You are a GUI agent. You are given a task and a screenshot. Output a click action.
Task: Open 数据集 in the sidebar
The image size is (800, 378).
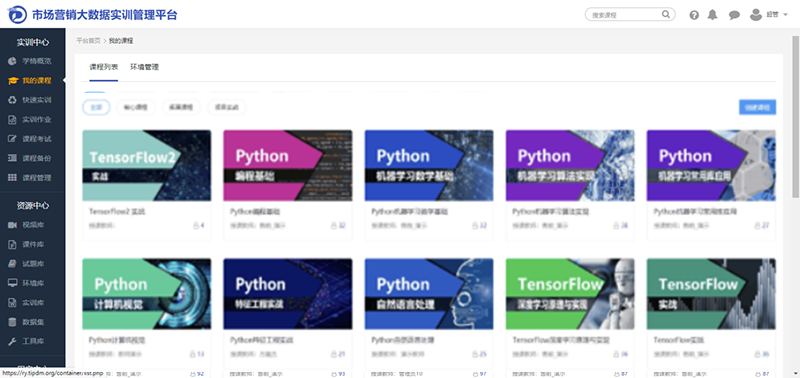33,322
